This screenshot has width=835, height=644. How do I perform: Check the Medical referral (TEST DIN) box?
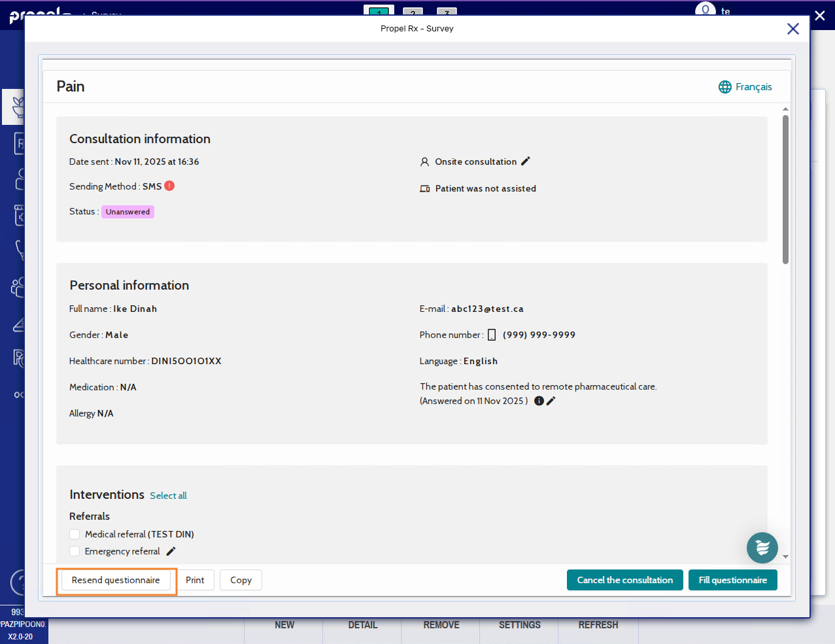[75, 534]
